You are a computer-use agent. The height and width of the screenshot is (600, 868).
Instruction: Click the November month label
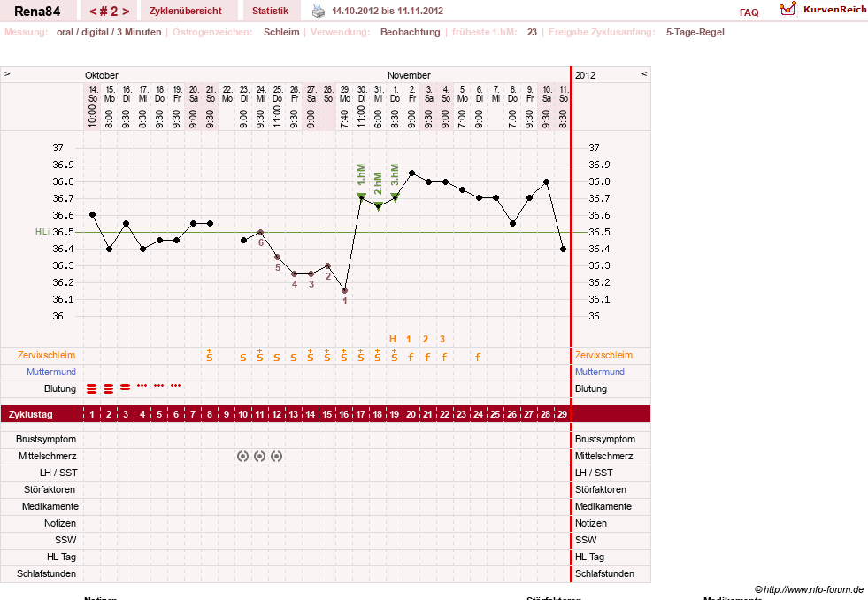(x=409, y=75)
